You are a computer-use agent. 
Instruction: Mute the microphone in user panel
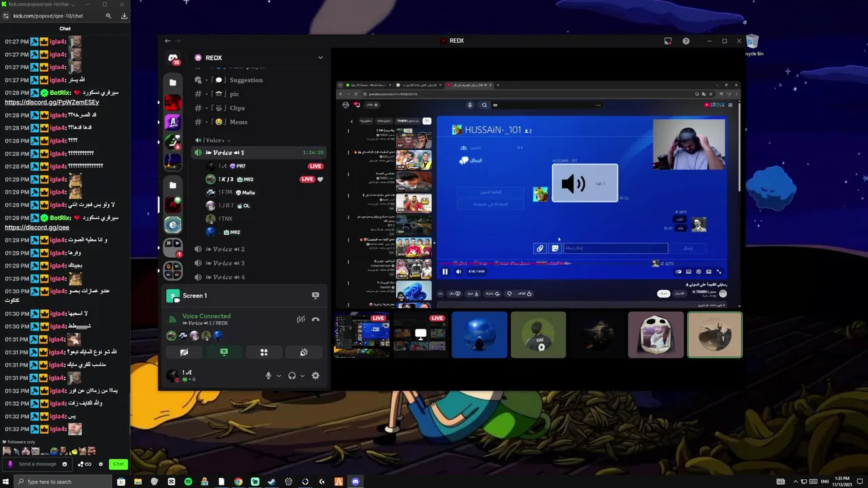[269, 375]
